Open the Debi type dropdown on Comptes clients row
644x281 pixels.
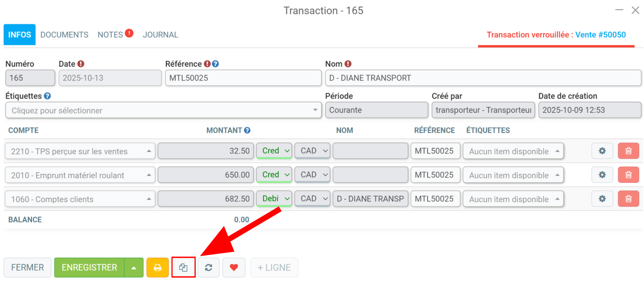pos(274,199)
